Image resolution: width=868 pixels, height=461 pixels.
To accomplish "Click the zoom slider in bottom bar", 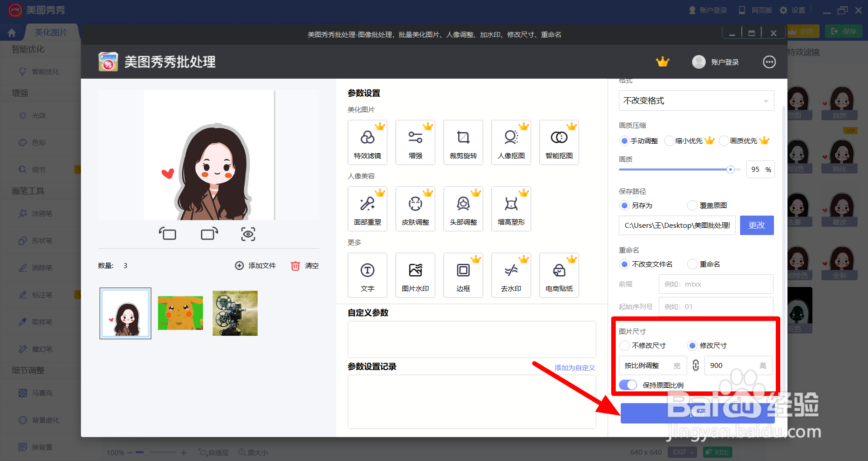I will 156,452.
